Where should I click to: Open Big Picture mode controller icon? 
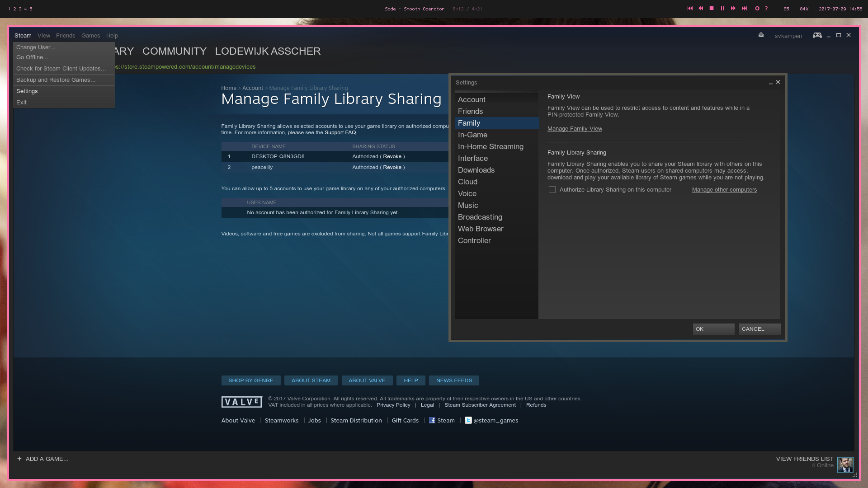point(817,35)
